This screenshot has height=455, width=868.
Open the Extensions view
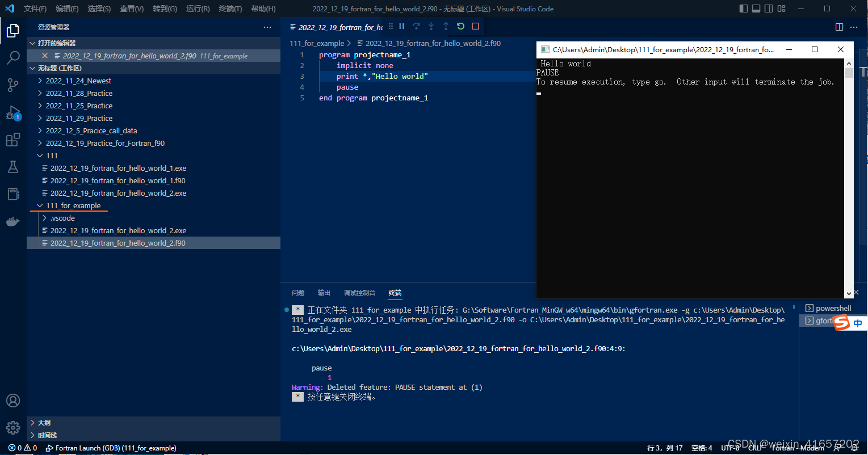point(13,140)
